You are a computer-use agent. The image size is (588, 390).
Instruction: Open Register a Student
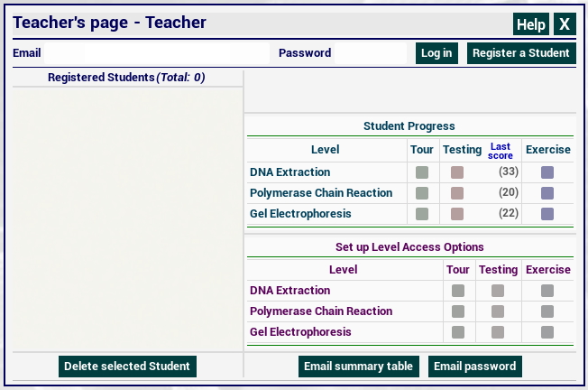(521, 53)
